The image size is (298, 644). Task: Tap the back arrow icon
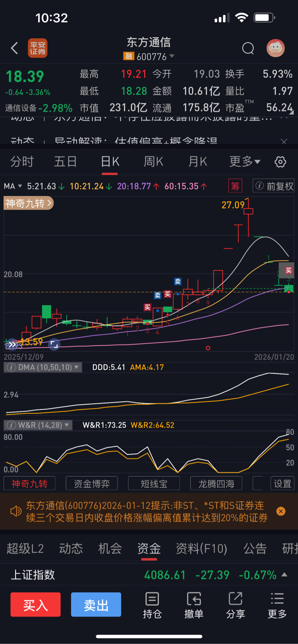tap(14, 48)
